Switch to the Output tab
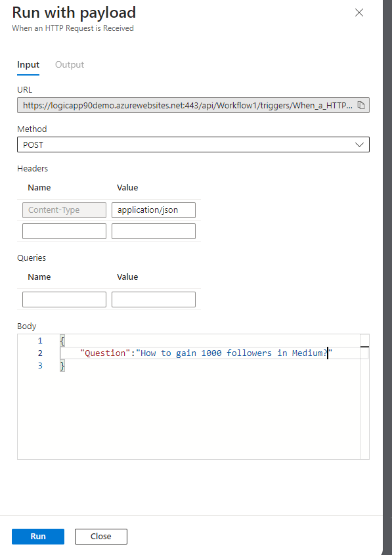 coord(70,65)
